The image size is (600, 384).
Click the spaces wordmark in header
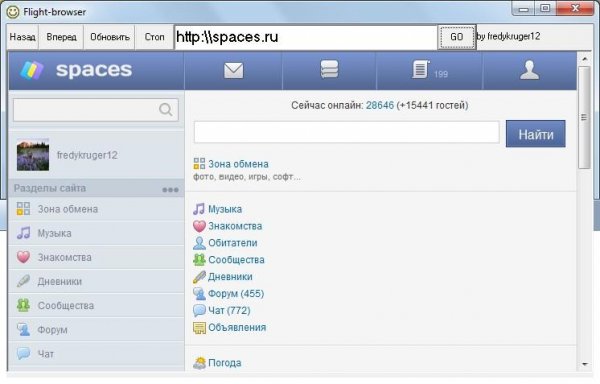pyautogui.click(x=94, y=70)
